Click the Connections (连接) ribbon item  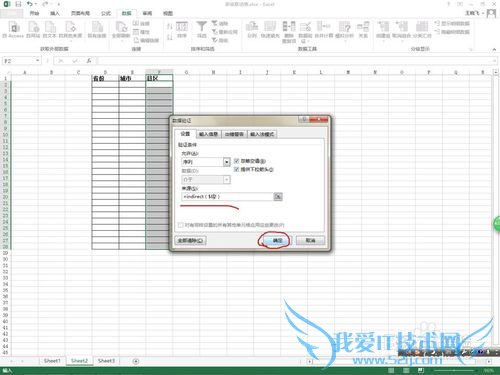pos(141,23)
